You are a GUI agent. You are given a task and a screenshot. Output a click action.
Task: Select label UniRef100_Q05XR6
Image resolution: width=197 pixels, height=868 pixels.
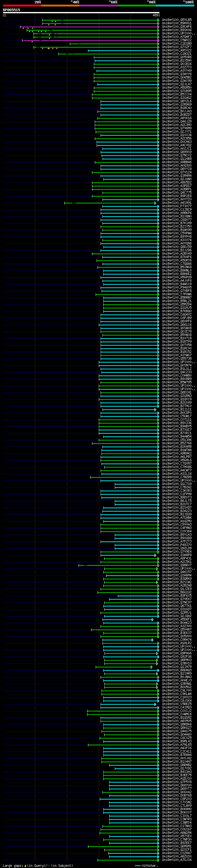tap(177, 57)
